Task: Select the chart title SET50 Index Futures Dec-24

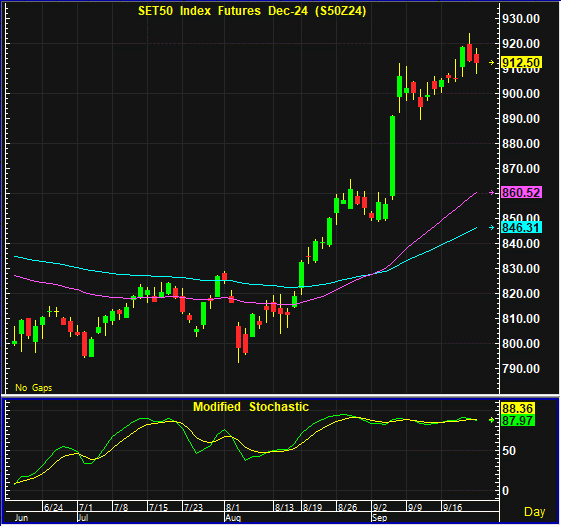Action: (252, 11)
